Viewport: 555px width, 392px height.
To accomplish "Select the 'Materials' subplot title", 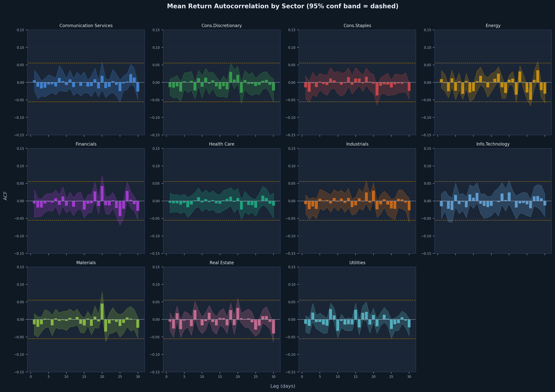I will coord(86,263).
